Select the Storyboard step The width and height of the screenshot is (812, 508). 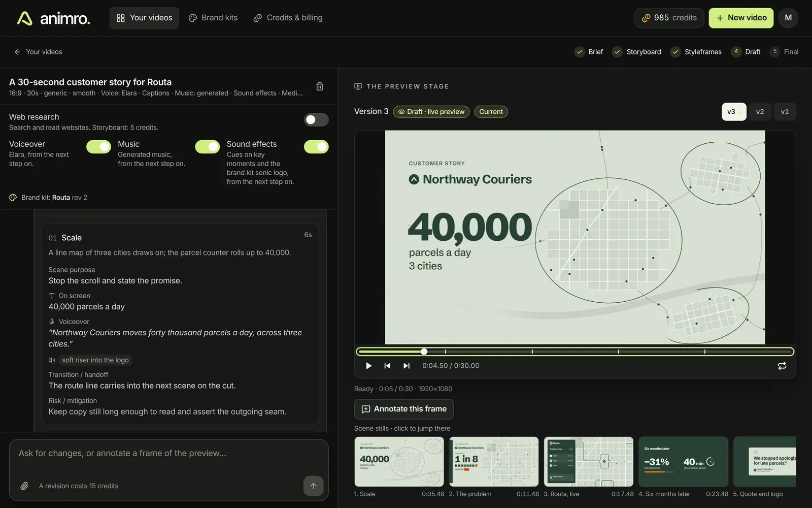637,52
